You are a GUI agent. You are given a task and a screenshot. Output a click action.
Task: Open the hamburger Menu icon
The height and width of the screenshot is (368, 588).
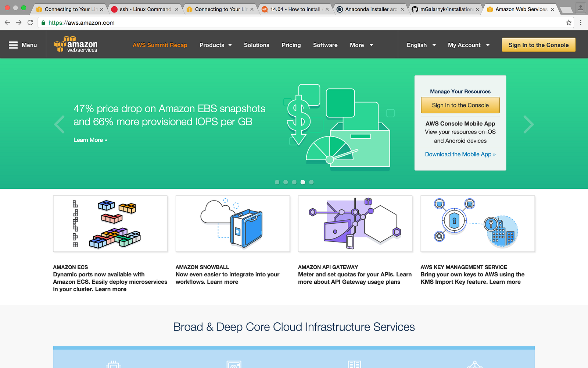pos(13,45)
